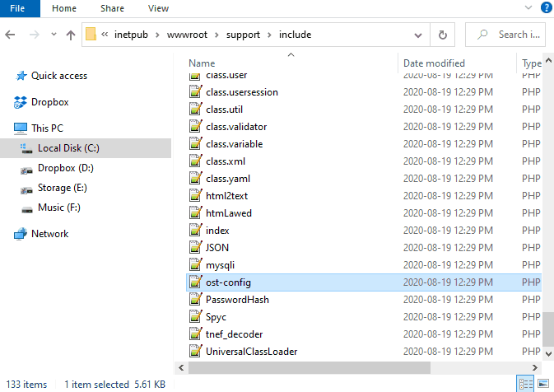Select Music (F:) drive

59,208
